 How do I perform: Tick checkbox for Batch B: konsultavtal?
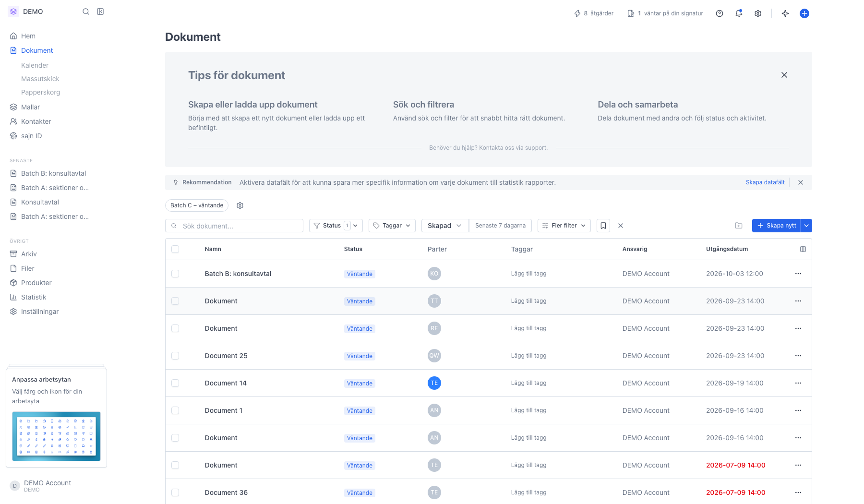click(x=175, y=274)
